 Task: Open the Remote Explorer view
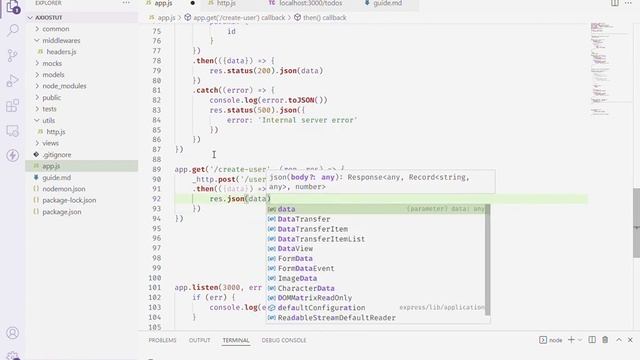13,131
